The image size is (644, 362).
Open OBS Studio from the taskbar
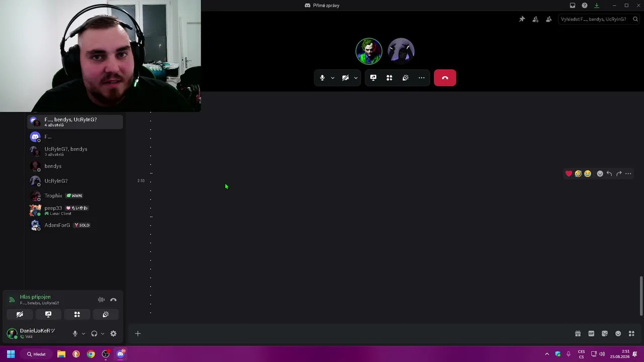106,354
